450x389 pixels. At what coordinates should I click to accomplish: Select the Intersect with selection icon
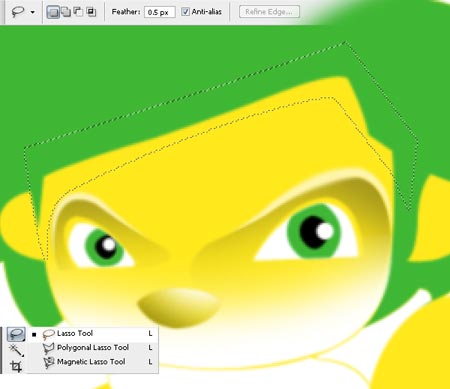click(91, 12)
